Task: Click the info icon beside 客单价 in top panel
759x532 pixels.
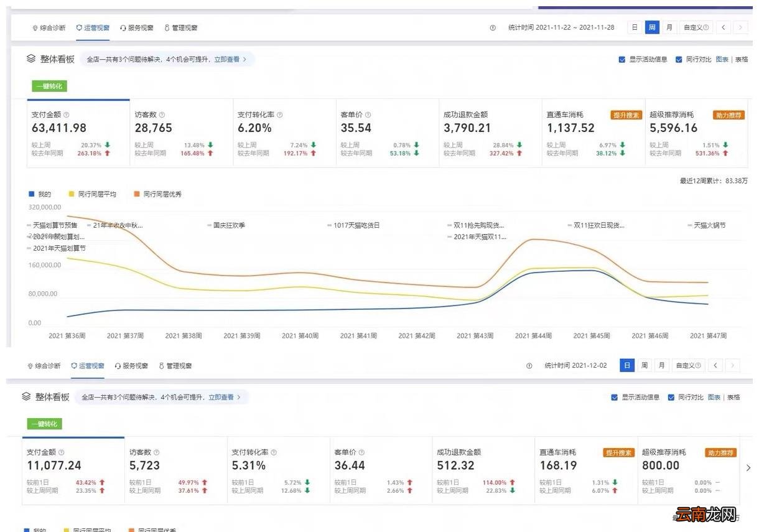Action: click(368, 115)
